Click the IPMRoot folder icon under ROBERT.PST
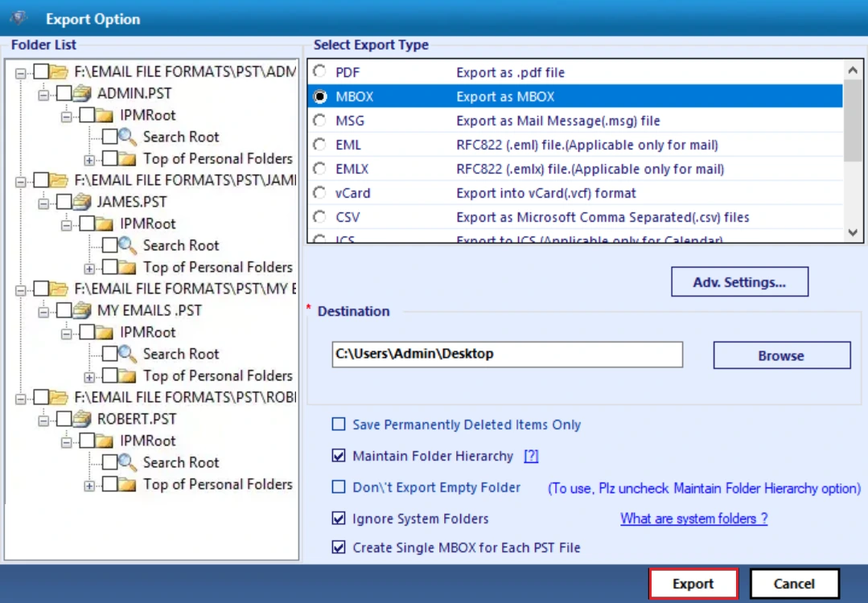Image resolution: width=868 pixels, height=603 pixels. 105,441
